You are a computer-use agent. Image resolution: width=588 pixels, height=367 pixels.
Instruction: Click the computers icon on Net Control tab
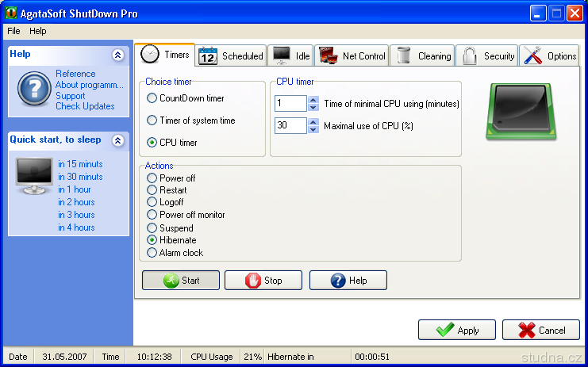[x=329, y=55]
